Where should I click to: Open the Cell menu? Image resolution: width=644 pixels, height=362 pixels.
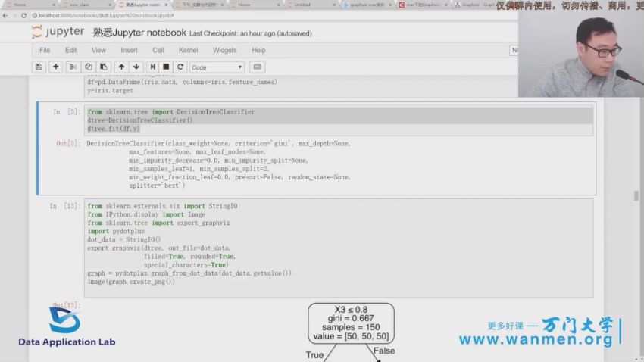pyautogui.click(x=158, y=50)
